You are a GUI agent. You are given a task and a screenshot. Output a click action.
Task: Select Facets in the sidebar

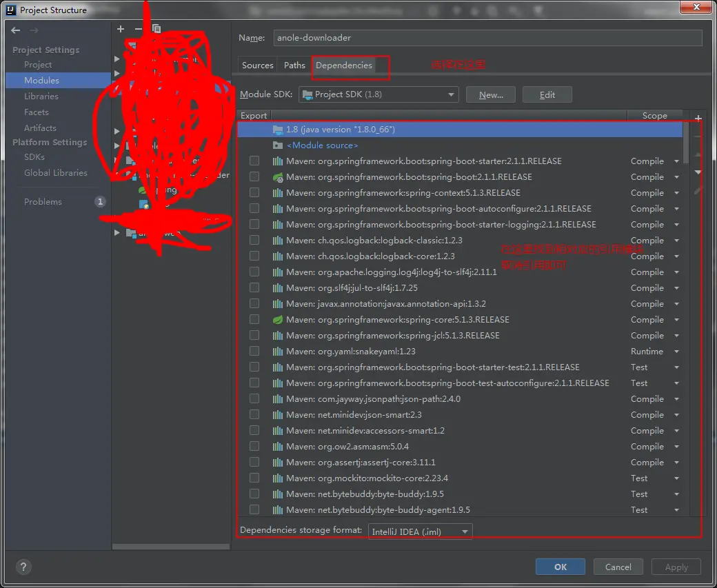coord(37,112)
